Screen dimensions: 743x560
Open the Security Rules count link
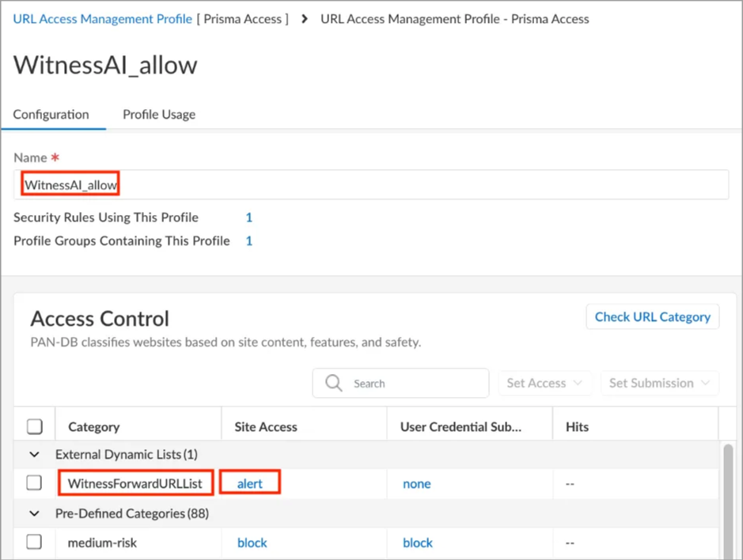point(248,217)
